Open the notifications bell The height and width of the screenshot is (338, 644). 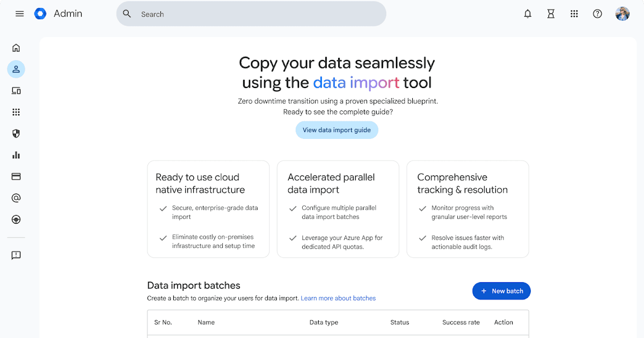(x=528, y=14)
